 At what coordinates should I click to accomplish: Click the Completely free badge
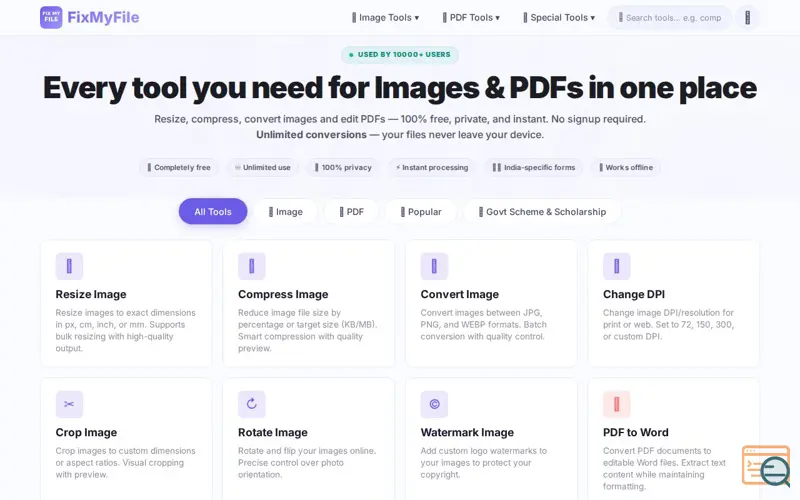tap(179, 167)
